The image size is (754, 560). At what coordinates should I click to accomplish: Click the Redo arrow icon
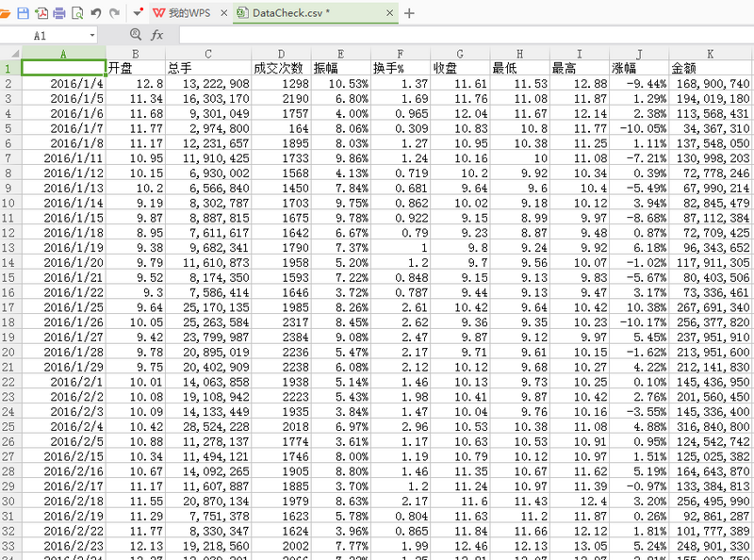pos(114,13)
